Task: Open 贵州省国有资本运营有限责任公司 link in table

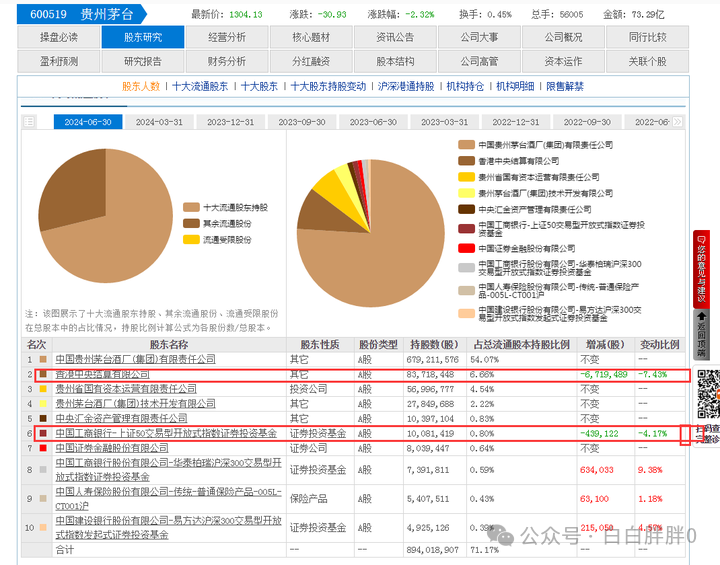Action: point(126,389)
